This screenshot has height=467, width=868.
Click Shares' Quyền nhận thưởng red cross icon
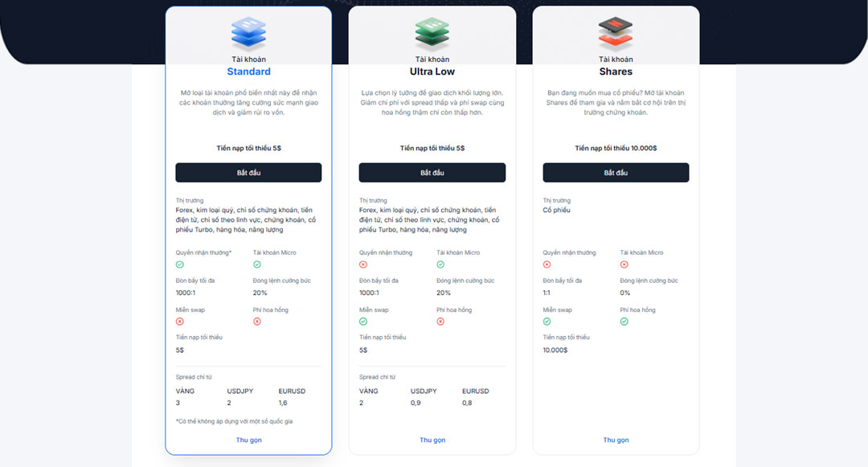[547, 264]
